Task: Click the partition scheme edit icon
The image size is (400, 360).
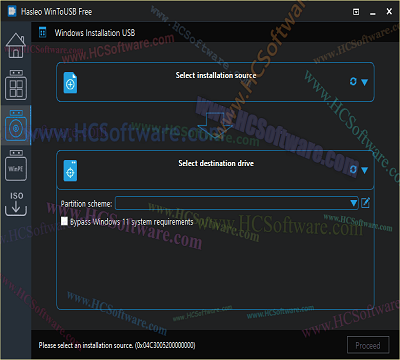Action: 365,203
